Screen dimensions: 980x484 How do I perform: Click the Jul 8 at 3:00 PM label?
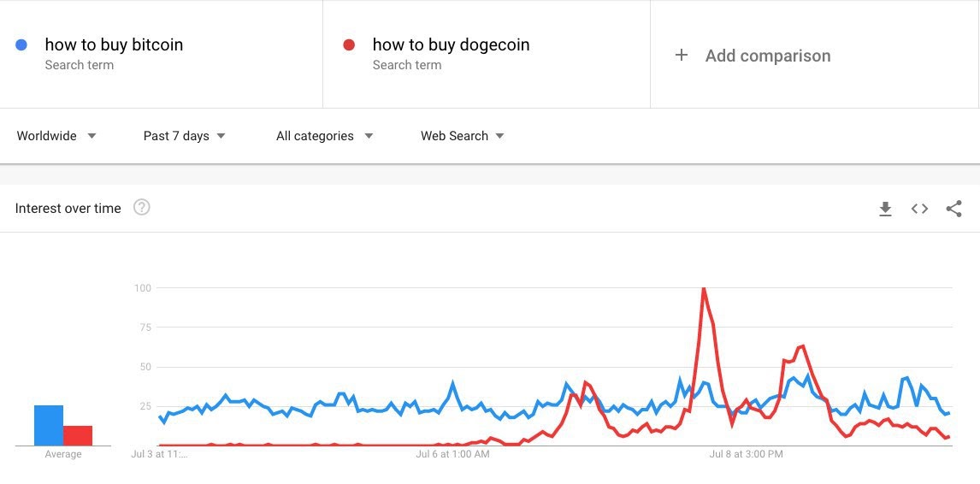(746, 454)
